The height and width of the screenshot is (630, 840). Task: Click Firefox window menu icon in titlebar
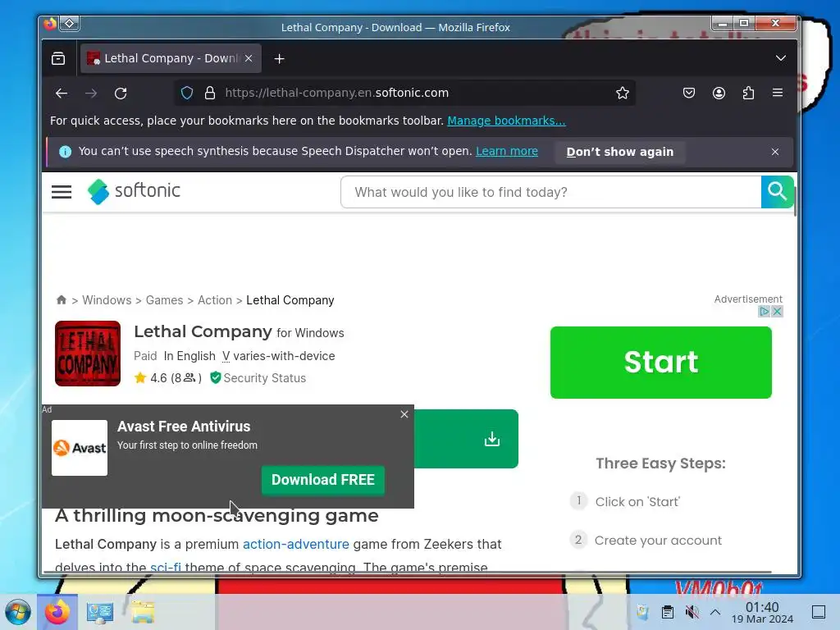point(50,24)
